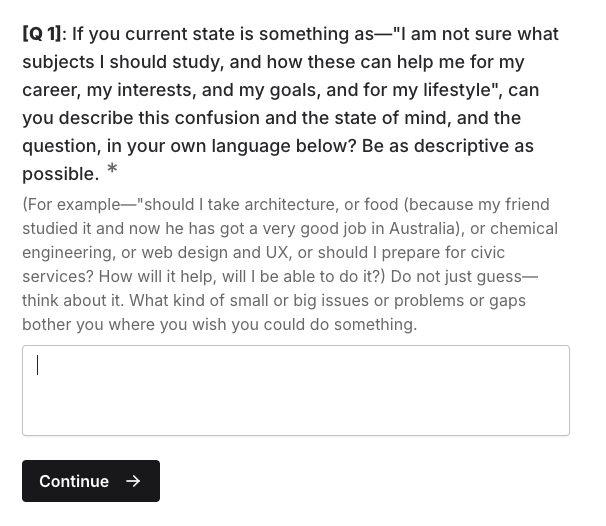Click the last helper line "bother you where"
606x526 pixels.
coord(220,324)
